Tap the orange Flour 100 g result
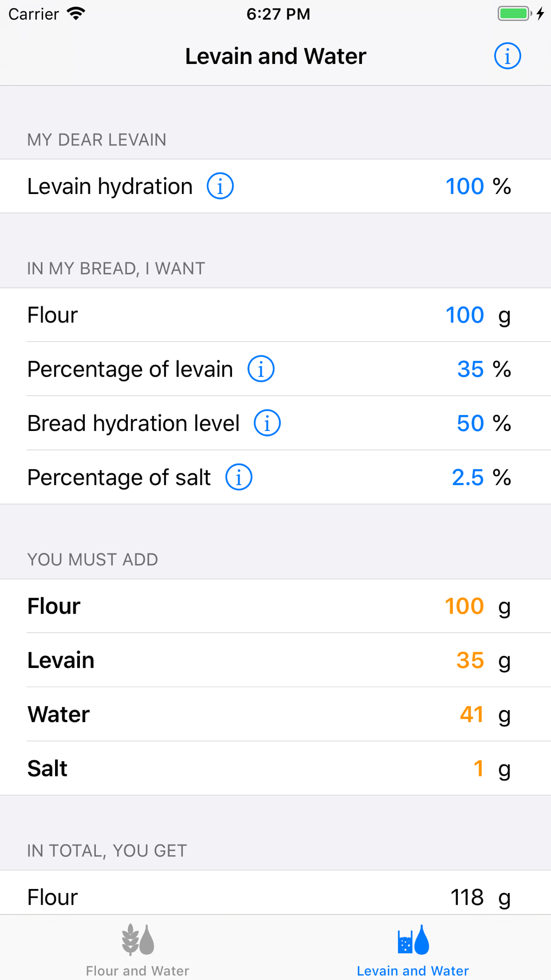The width and height of the screenshot is (551, 980). [x=464, y=606]
